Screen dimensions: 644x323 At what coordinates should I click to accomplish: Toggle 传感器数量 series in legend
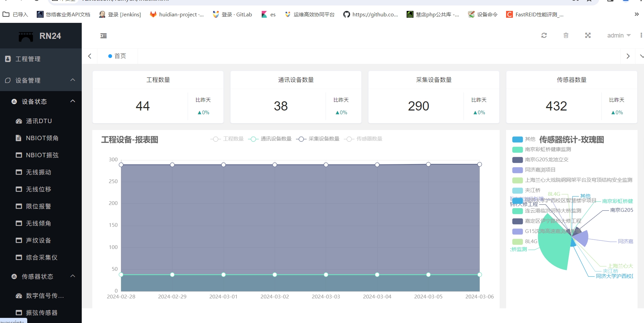[363, 139]
